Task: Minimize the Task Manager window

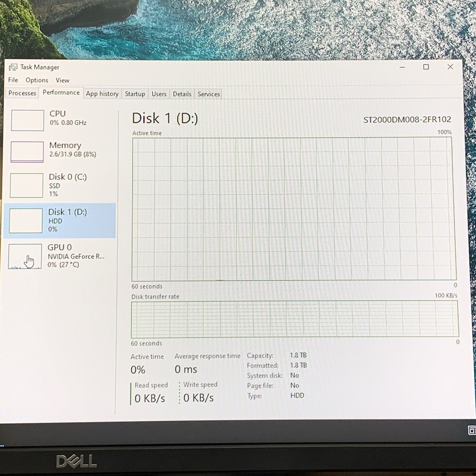Action: 402,67
